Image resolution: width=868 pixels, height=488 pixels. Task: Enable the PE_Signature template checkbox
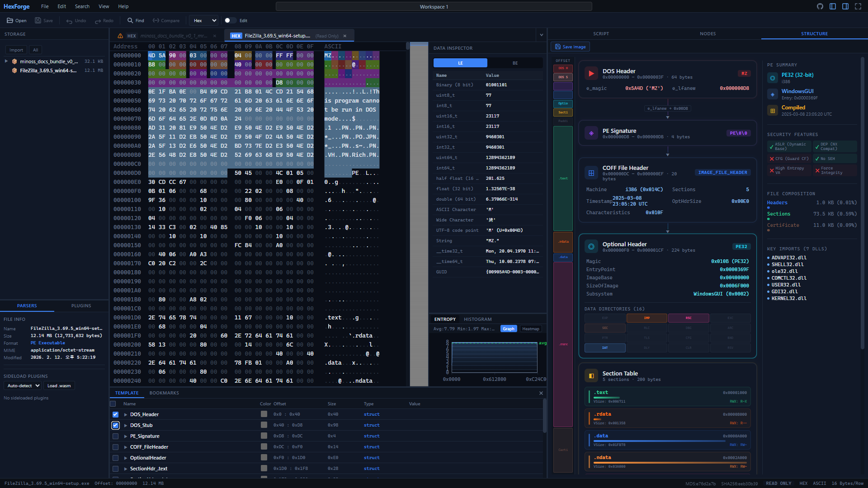[115, 436]
